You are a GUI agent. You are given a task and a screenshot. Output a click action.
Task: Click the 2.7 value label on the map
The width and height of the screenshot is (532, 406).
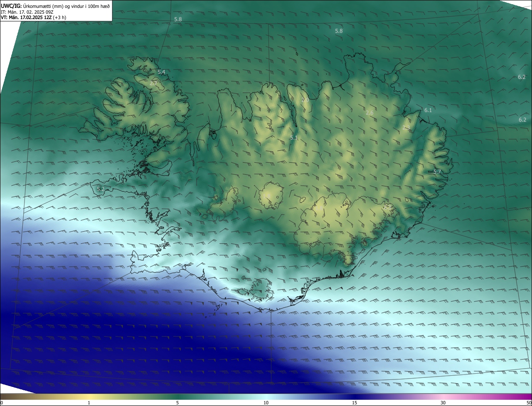[x=153, y=83]
